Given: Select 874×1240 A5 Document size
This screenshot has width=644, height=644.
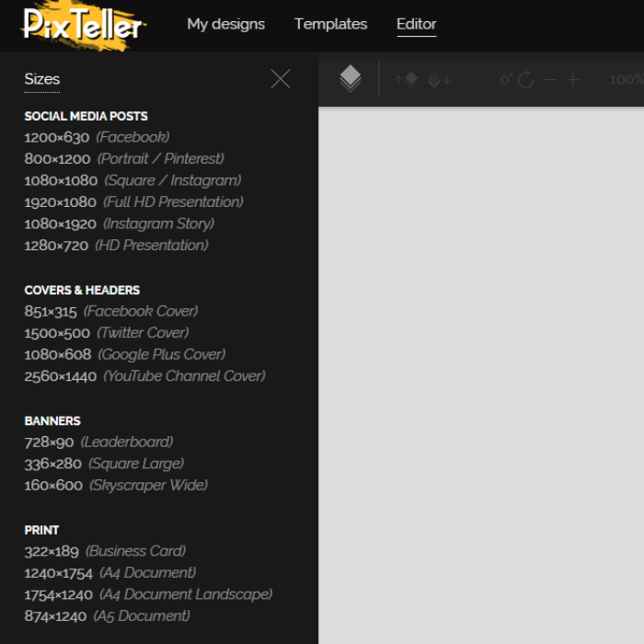Looking at the screenshot, I should [108, 616].
